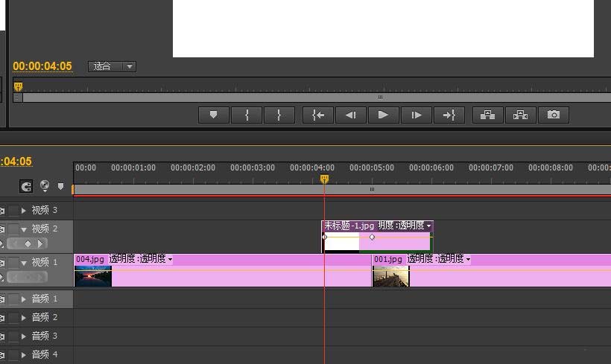The image size is (611, 364).
Task: Start playback with the Play button
Action: coord(384,115)
